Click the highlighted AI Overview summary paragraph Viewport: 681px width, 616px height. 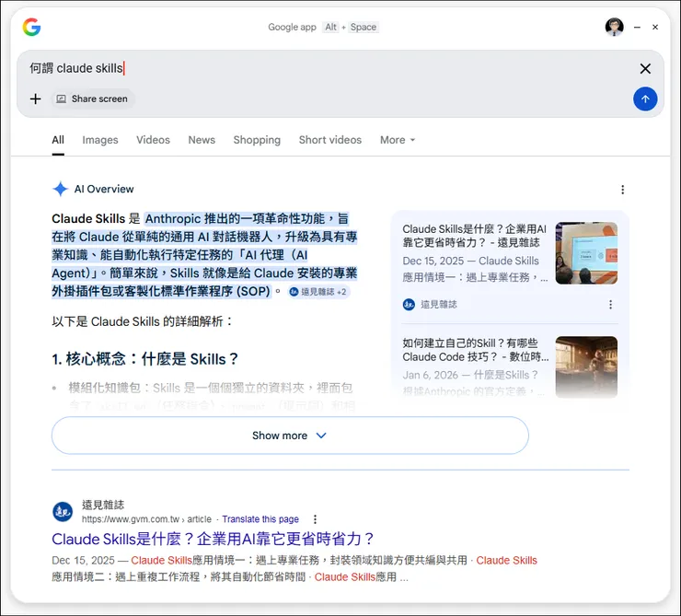[x=204, y=255]
